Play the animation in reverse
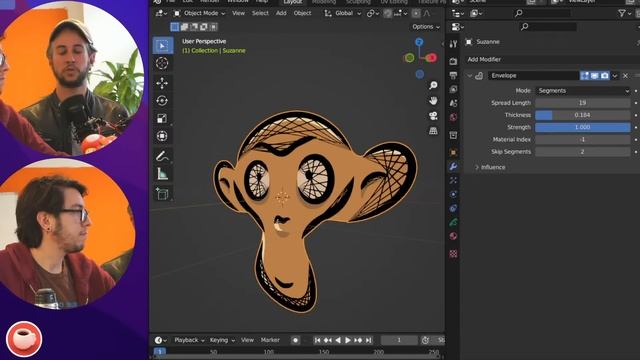Screen dimensions: 640x360 pos(338,340)
